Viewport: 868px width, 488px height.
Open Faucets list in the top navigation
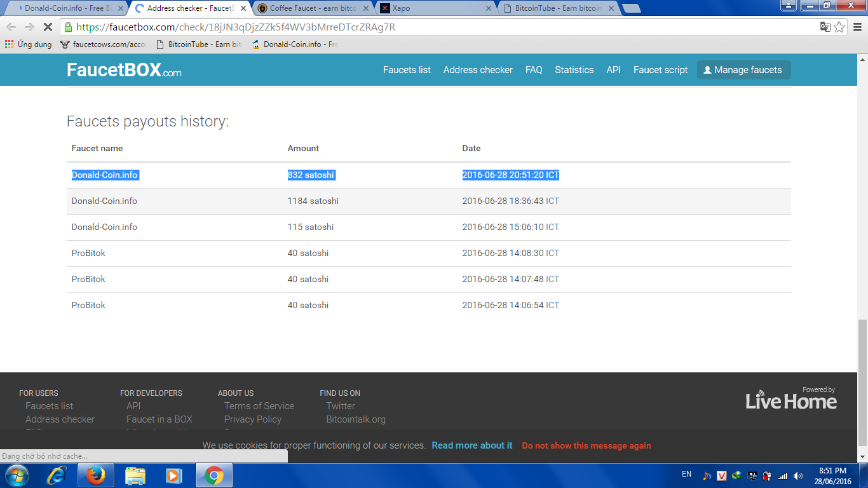click(x=407, y=70)
